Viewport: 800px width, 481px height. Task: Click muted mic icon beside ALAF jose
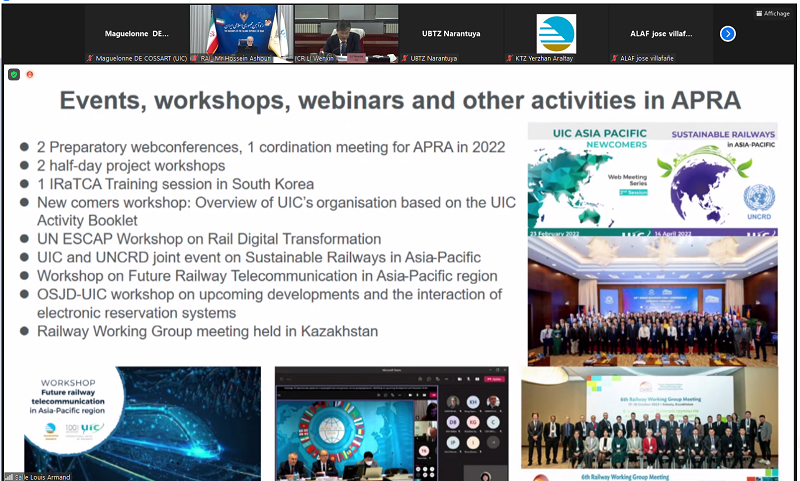pos(612,59)
